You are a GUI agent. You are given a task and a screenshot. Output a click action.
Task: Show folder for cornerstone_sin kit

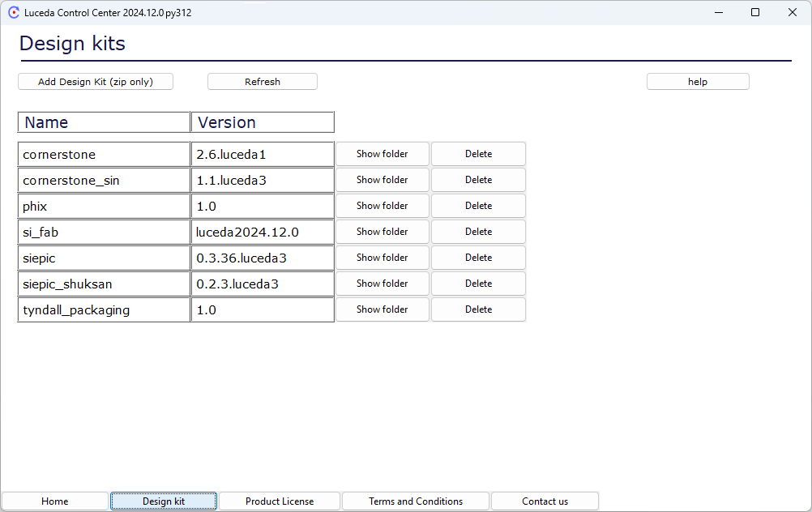click(x=382, y=180)
